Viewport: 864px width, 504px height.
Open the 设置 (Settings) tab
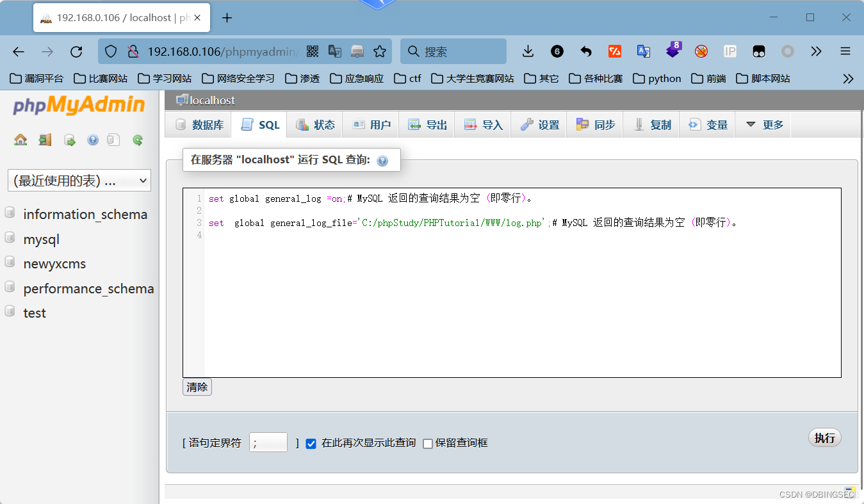click(539, 125)
